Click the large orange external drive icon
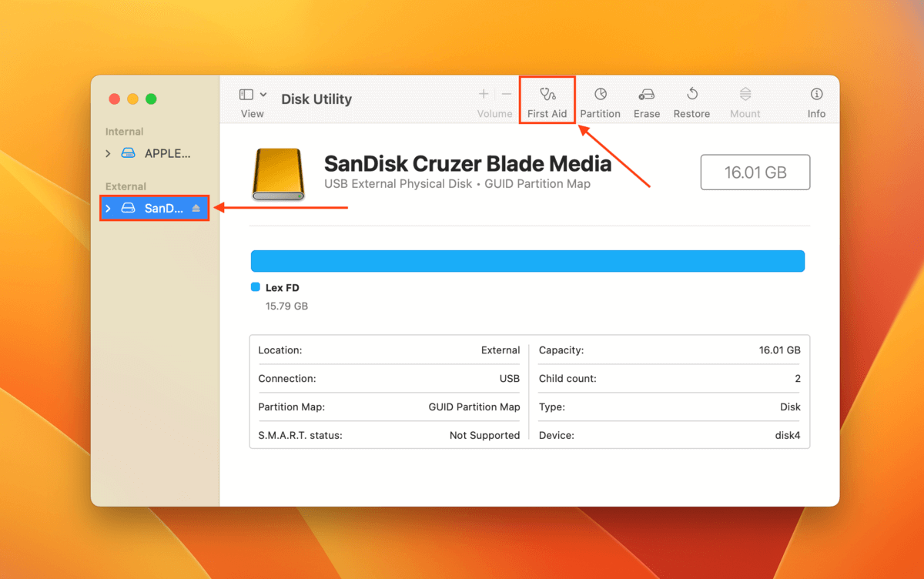 [279, 175]
